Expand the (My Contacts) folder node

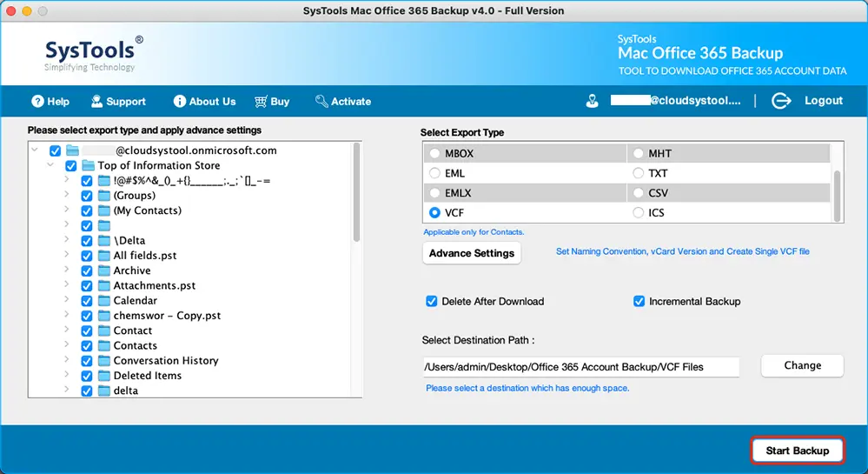[66, 210]
